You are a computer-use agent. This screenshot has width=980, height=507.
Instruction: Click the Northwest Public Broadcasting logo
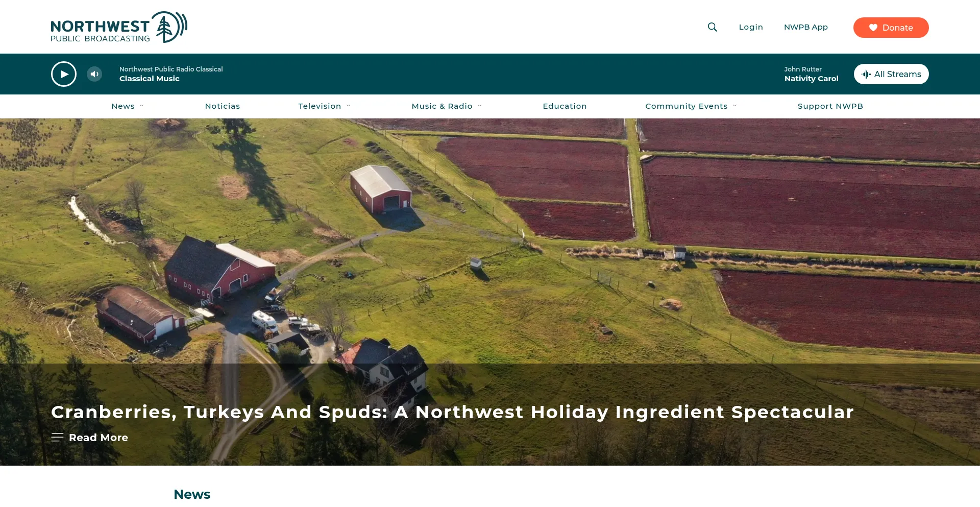click(119, 27)
